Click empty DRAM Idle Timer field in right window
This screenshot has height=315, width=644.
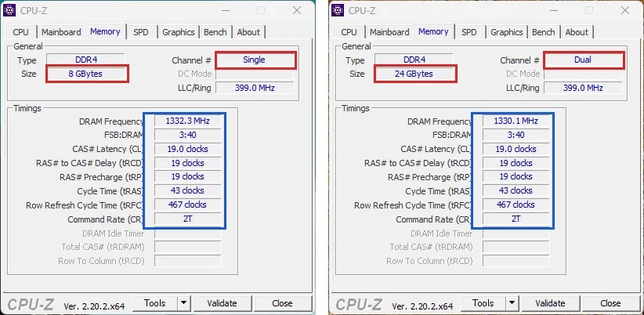point(516,234)
